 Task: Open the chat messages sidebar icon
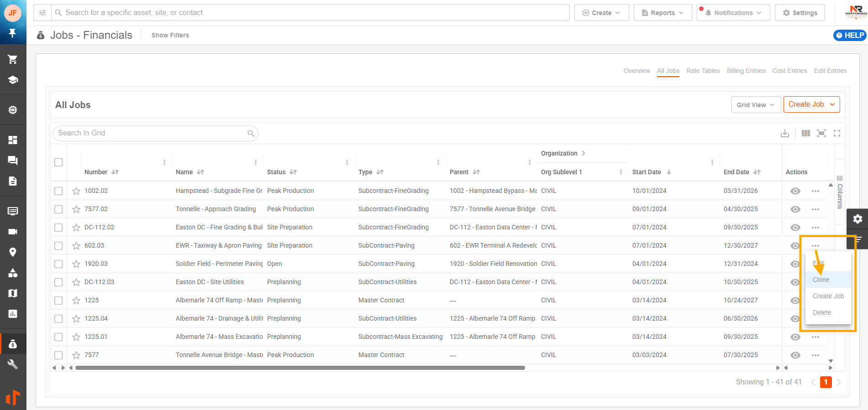click(13, 161)
